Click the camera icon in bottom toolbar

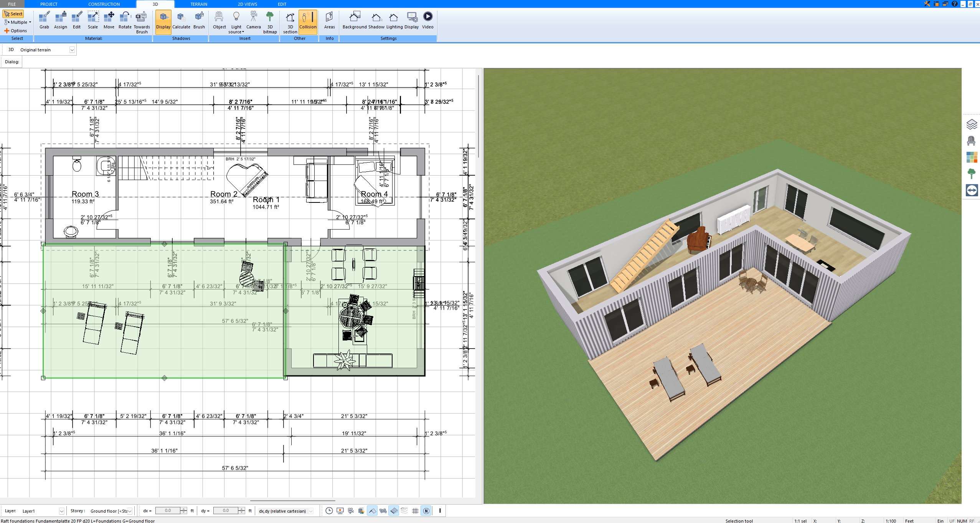pyautogui.click(x=350, y=511)
